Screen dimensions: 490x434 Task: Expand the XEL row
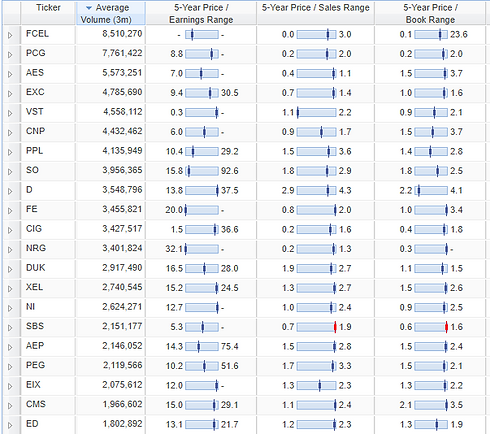click(x=10, y=288)
